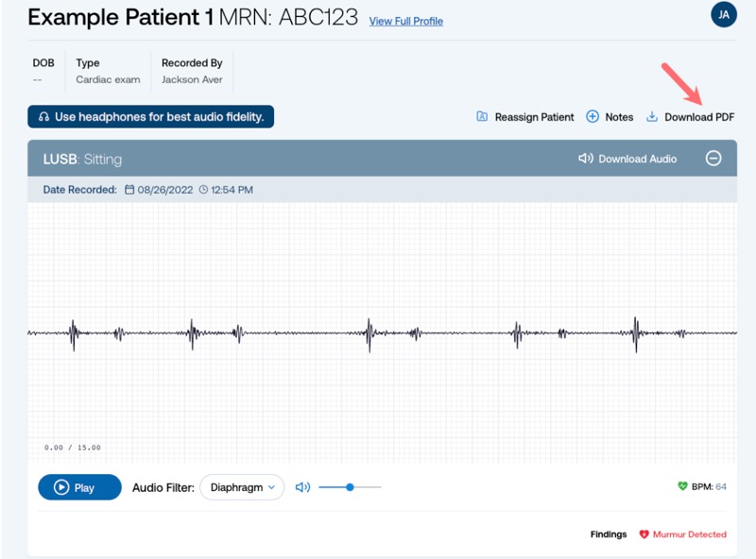Mute audio using the volume speaker icon
The width and height of the screenshot is (756, 559).
coord(302,487)
